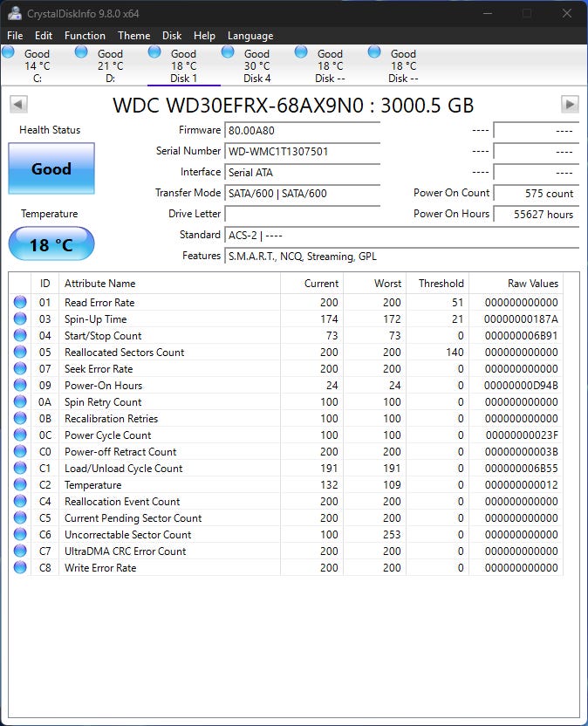588x726 pixels.
Task: Select the Disk 4 tab
Action: pyautogui.click(x=257, y=65)
